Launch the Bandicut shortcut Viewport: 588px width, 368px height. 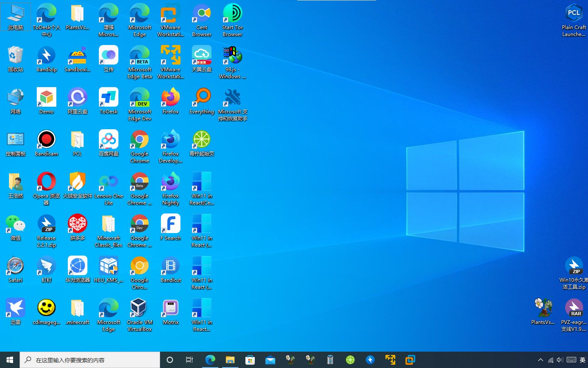(x=171, y=270)
